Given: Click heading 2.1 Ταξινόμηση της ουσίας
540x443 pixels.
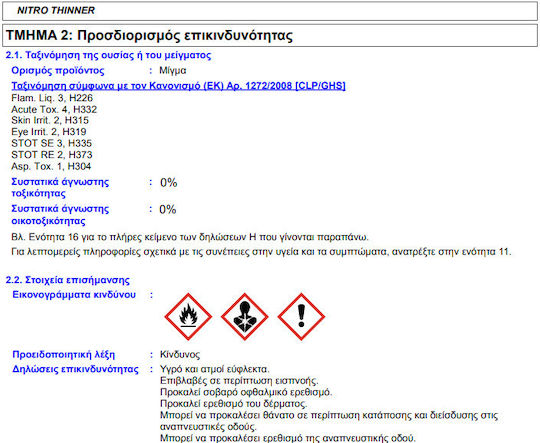Looking at the screenshot, I should (x=108, y=55).
